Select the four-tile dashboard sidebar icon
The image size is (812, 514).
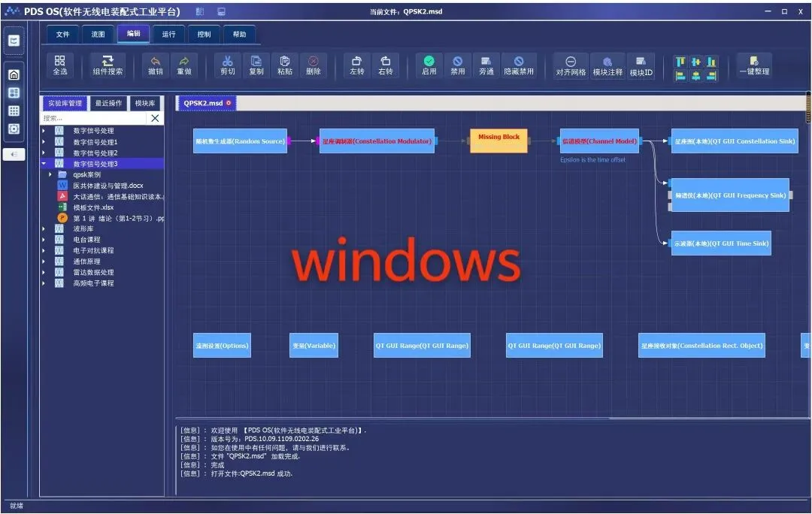(x=14, y=92)
